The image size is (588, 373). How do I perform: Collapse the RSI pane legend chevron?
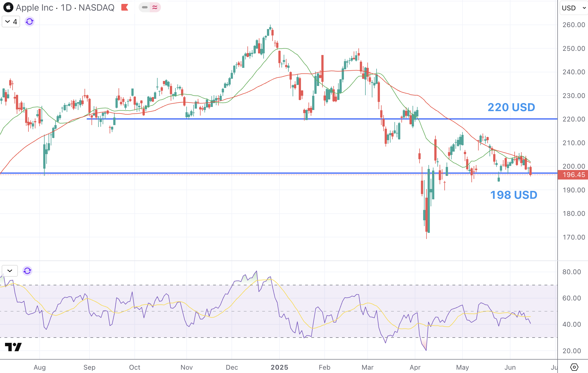point(10,271)
